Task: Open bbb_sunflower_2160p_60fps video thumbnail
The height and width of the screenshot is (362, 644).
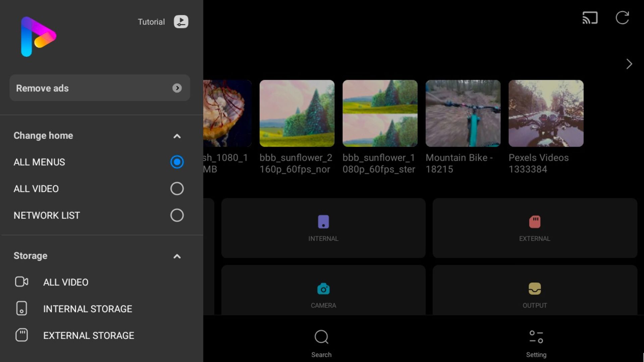Action: click(x=297, y=113)
